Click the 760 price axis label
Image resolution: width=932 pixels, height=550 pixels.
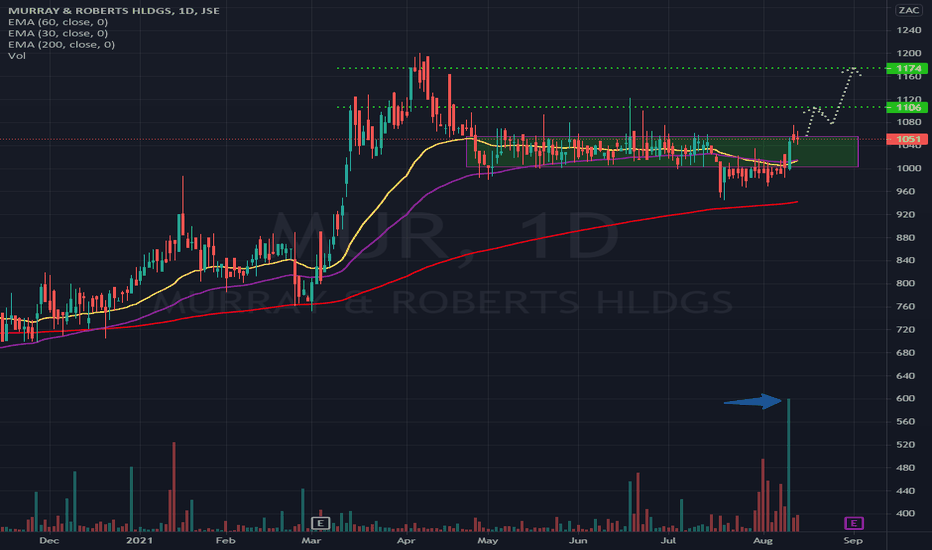pyautogui.click(x=906, y=306)
